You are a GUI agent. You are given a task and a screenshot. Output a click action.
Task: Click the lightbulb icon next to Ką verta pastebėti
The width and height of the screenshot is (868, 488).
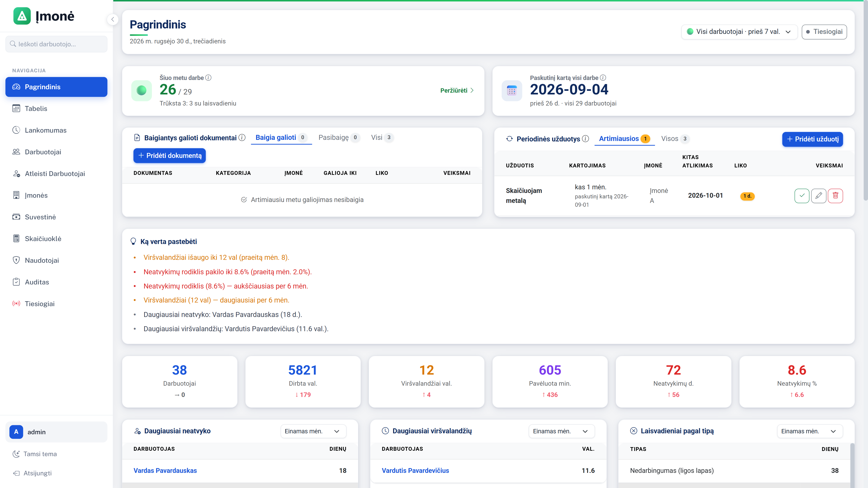click(133, 242)
